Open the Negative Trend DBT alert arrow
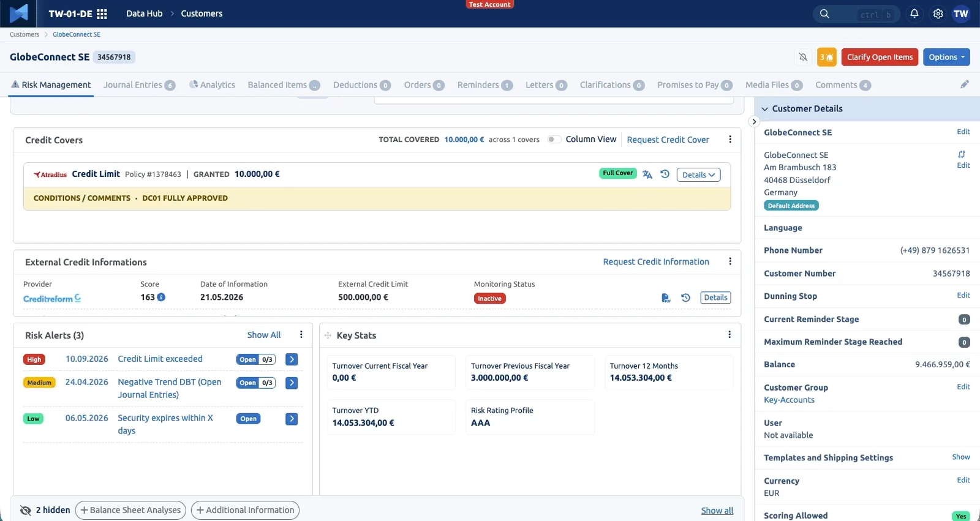Screen dimensions: 980x521 point(292,383)
